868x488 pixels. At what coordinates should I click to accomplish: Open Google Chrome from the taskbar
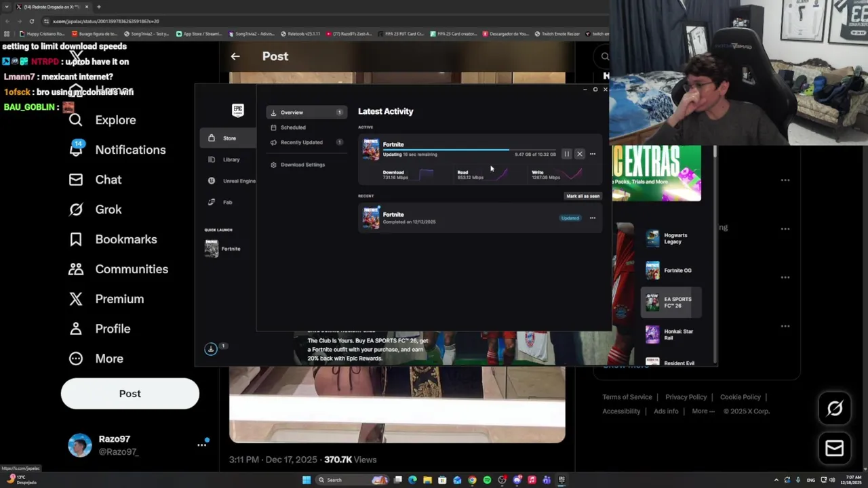pos(472,480)
